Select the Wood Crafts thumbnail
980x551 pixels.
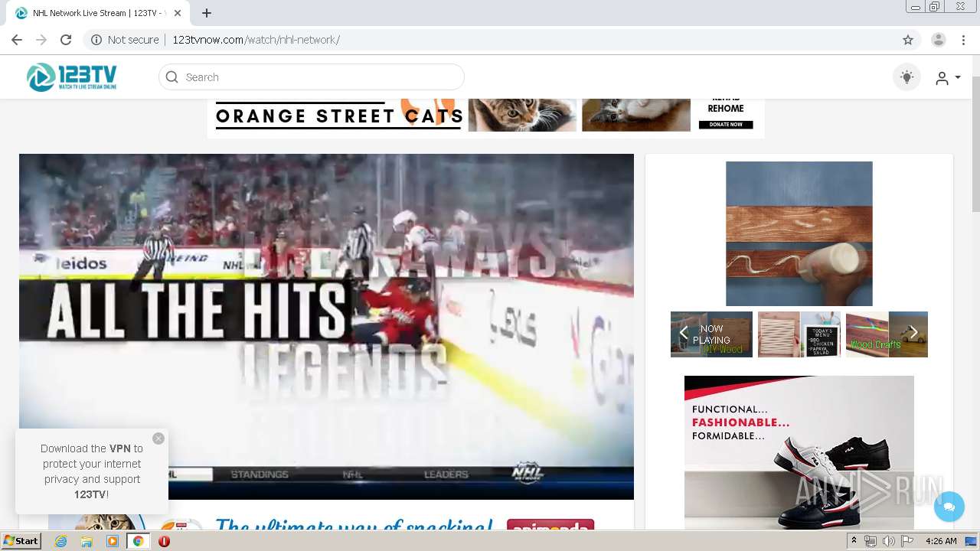pos(887,334)
